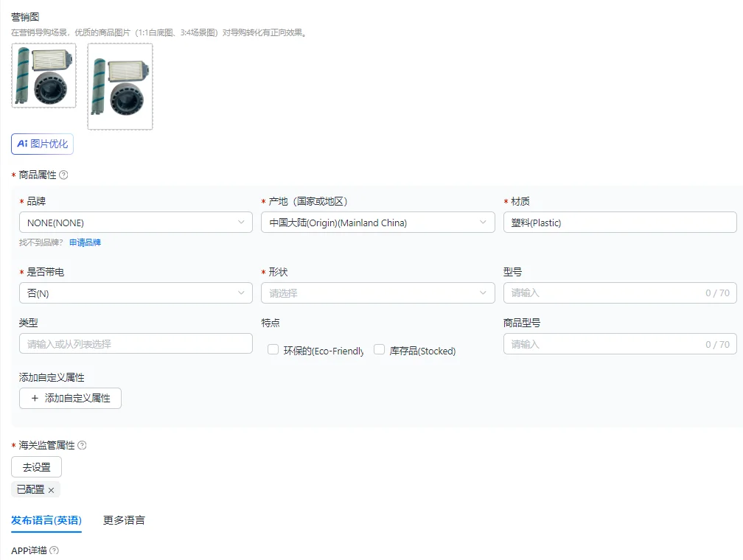Click the 型号 input field
Viewport: 743px width, 560px height.
point(620,293)
